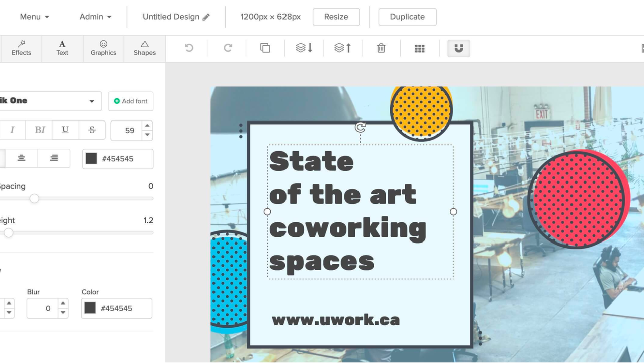Open the Shapes tab
The image size is (644, 363).
tap(145, 48)
